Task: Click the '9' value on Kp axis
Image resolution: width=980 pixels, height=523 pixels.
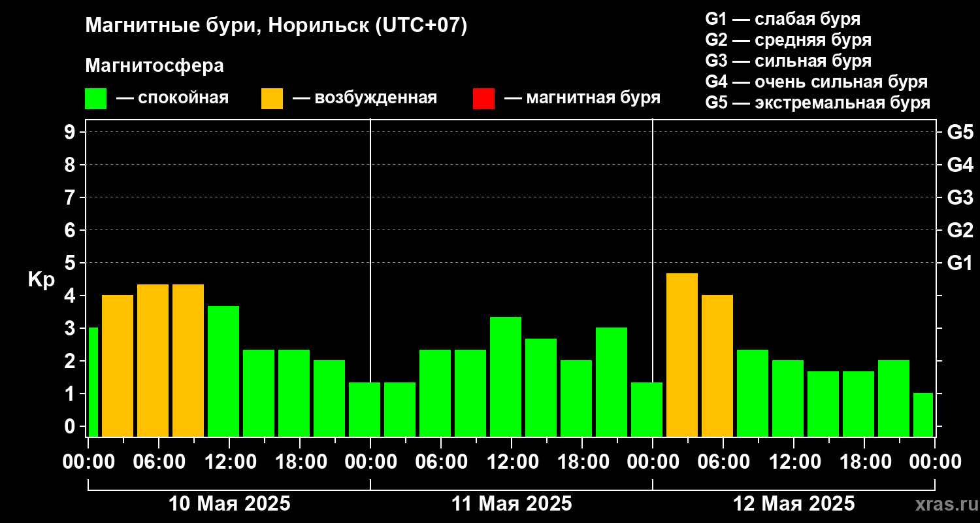Action: (x=71, y=132)
